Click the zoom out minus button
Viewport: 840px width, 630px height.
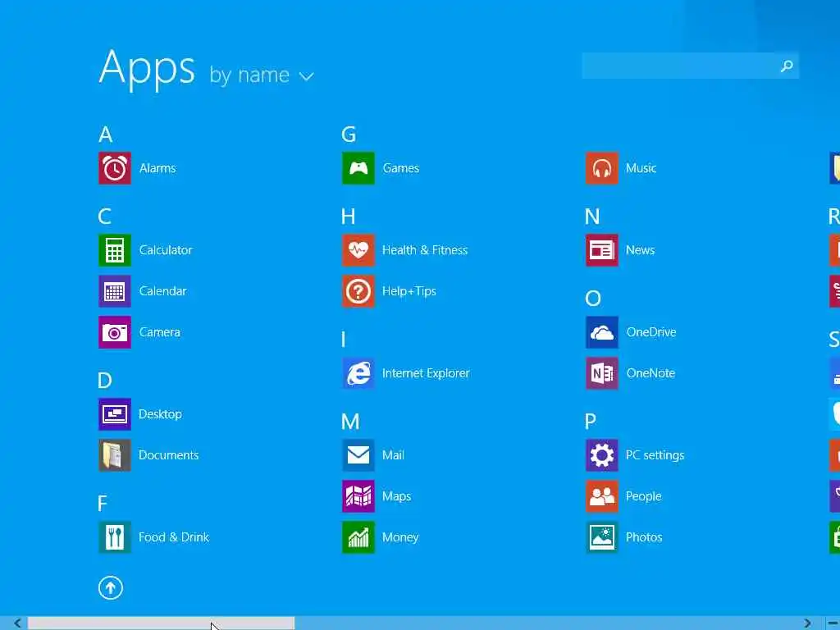click(833, 623)
